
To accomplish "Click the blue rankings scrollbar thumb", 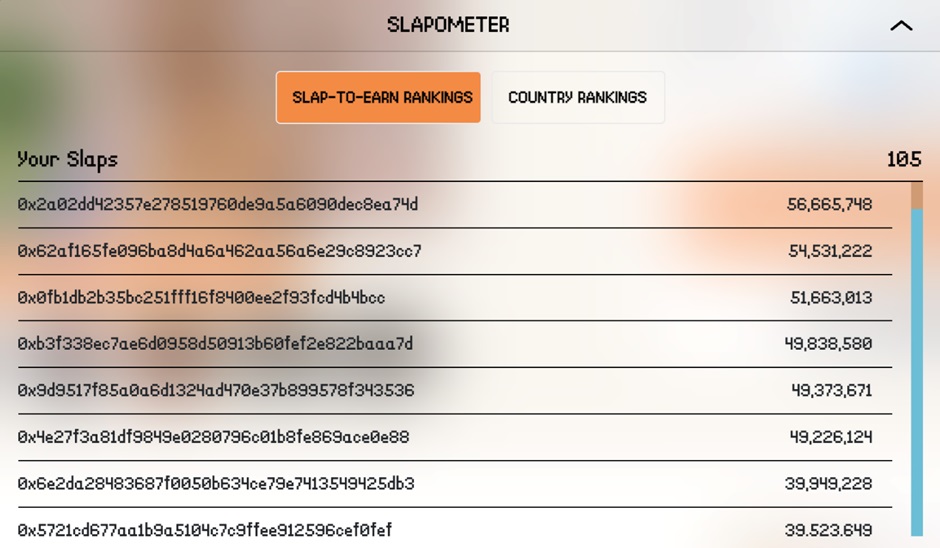I will coord(917,370).
